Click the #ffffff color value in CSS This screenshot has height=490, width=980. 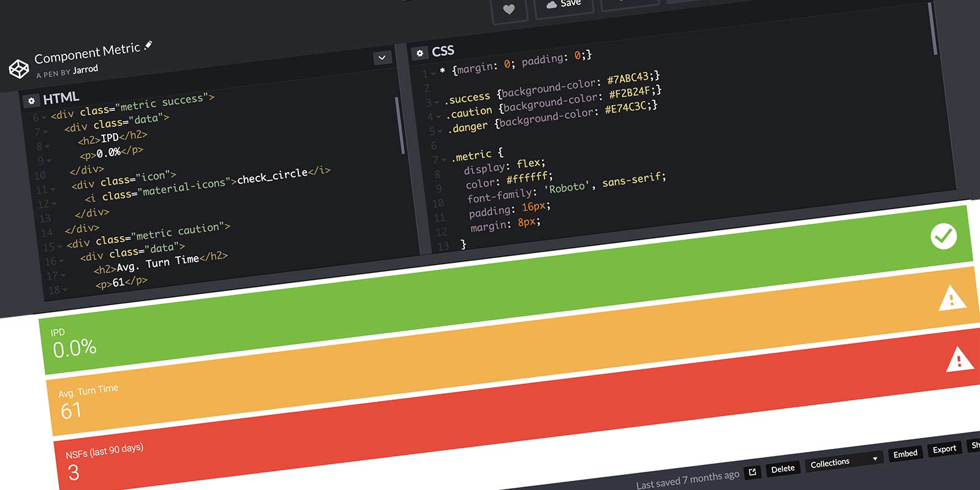tap(527, 178)
